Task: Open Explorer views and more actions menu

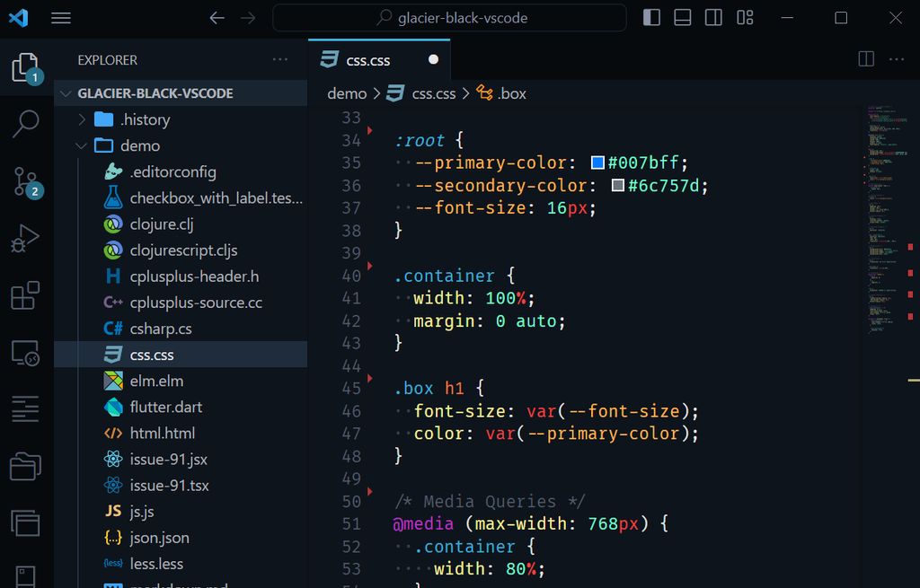Action: (x=280, y=60)
